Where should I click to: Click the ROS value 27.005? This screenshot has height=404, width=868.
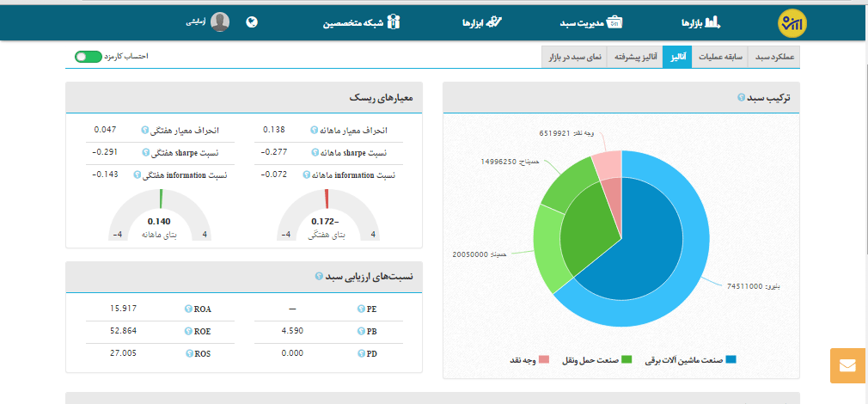[x=123, y=353]
